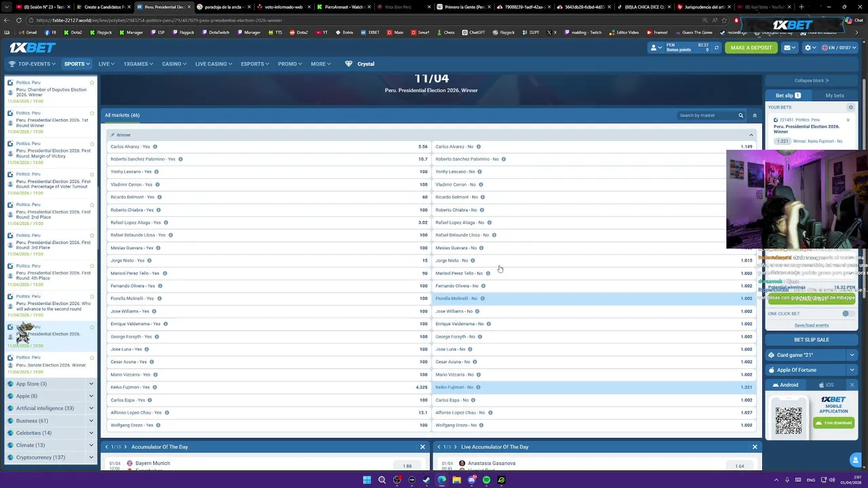Screen dimensions: 868x488
Task: Open the TOP-EVENTS menu
Action: tap(32, 64)
